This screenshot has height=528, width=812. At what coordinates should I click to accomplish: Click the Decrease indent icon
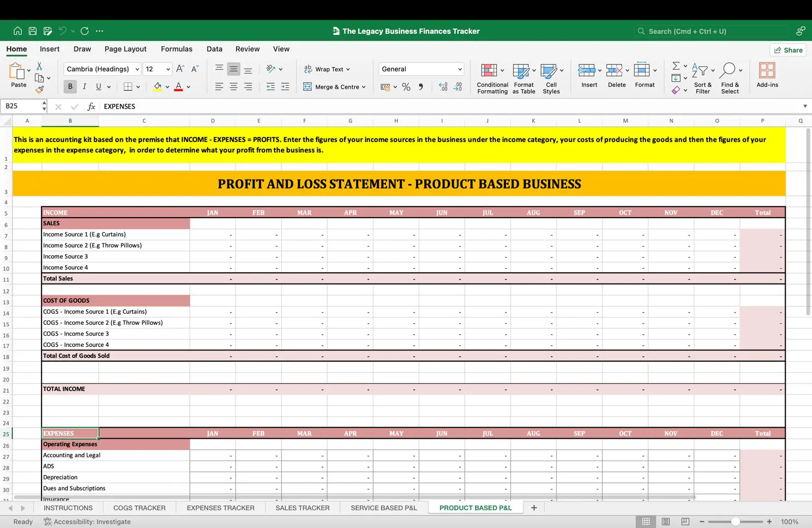[270, 87]
